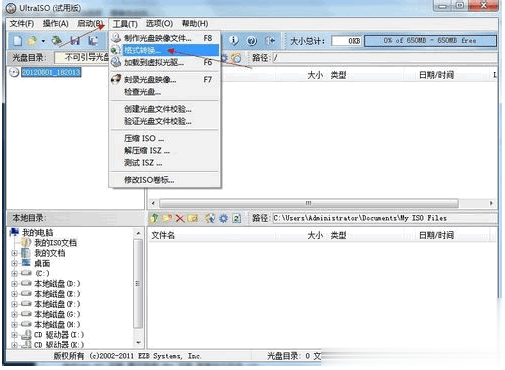Screen dimensions: 505x370
Task: Expand the 我的文档 tree node
Action: tap(14, 253)
